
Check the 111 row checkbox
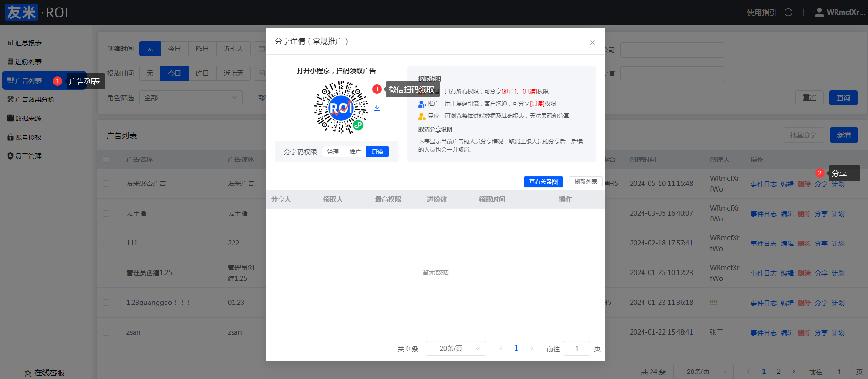click(x=106, y=243)
